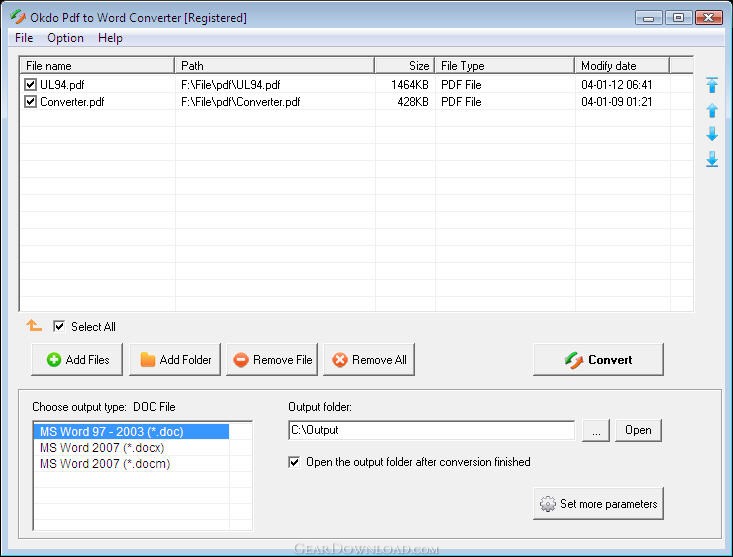Disable open output folder after conversion
Viewport: 733px width, 557px height.
click(294, 462)
